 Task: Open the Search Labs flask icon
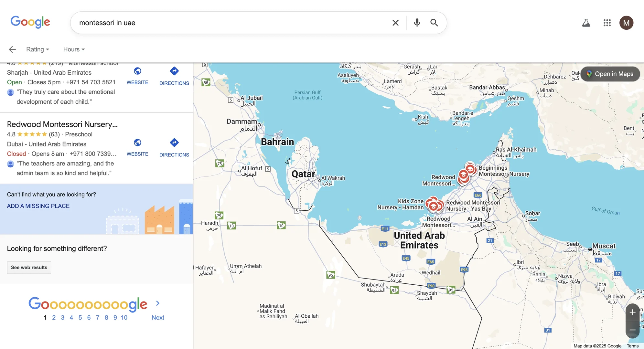(x=586, y=23)
